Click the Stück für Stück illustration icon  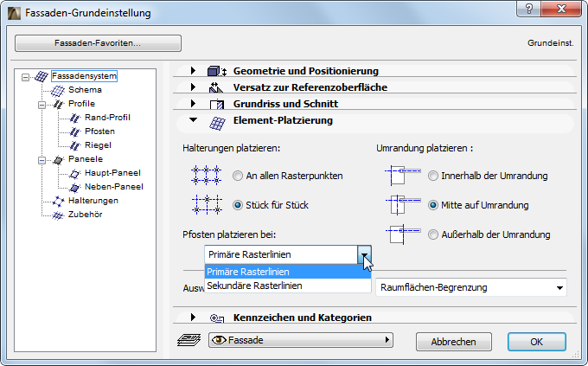click(207, 204)
